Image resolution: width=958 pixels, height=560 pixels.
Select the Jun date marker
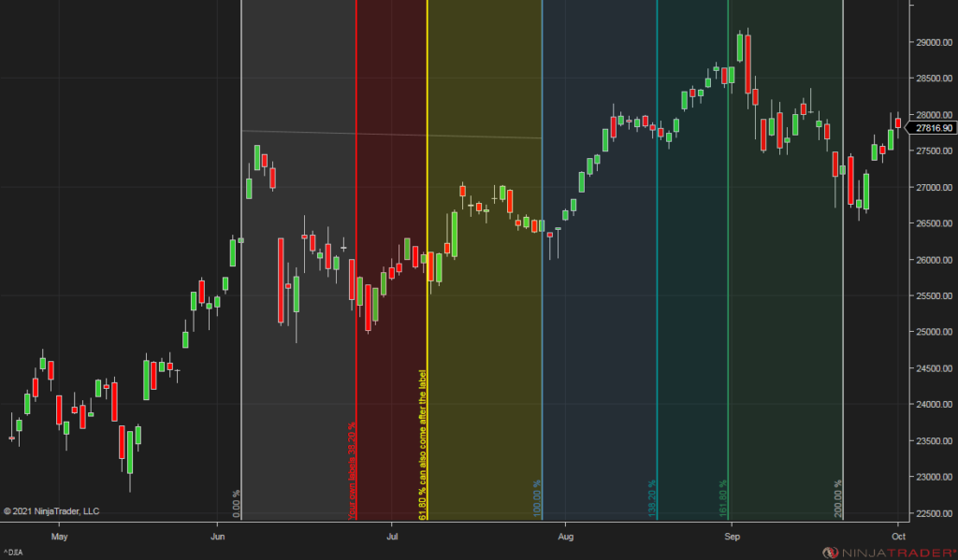point(218,538)
